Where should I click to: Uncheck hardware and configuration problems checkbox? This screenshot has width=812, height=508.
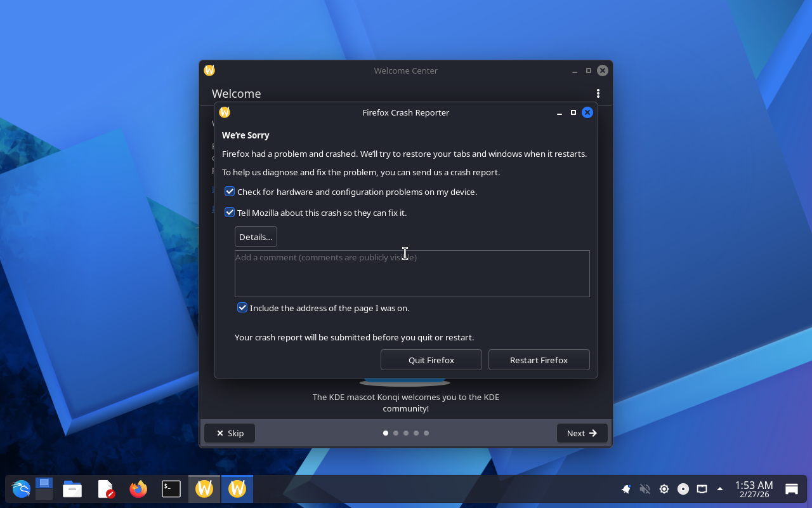230,192
